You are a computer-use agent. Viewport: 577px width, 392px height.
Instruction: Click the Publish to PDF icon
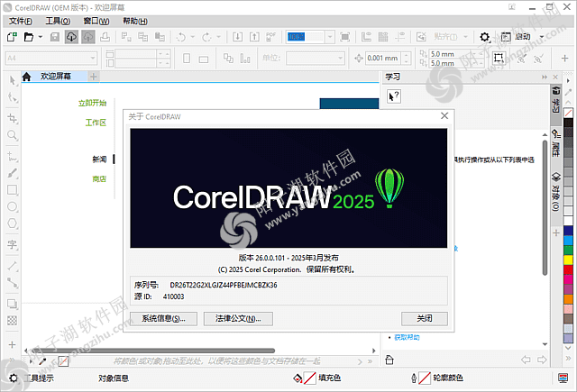coord(270,37)
